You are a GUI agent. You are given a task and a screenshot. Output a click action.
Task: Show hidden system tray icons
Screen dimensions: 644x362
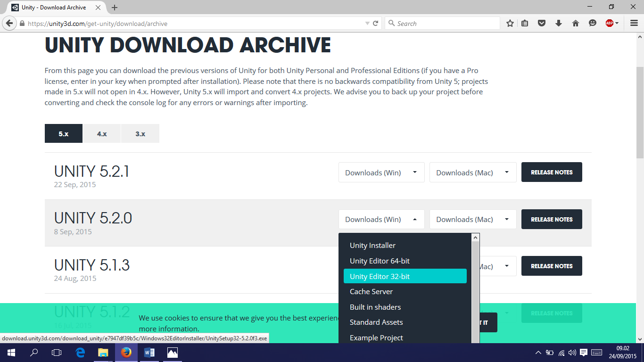(538, 353)
